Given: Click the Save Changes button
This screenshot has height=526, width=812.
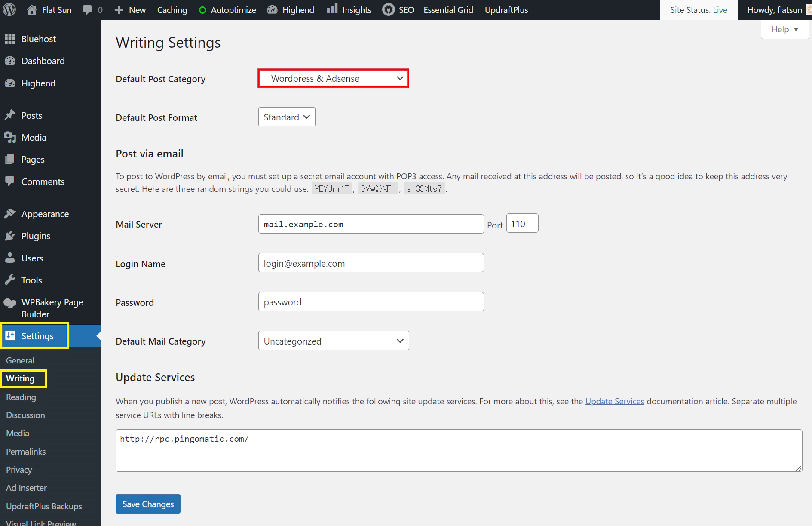Looking at the screenshot, I should 148,504.
